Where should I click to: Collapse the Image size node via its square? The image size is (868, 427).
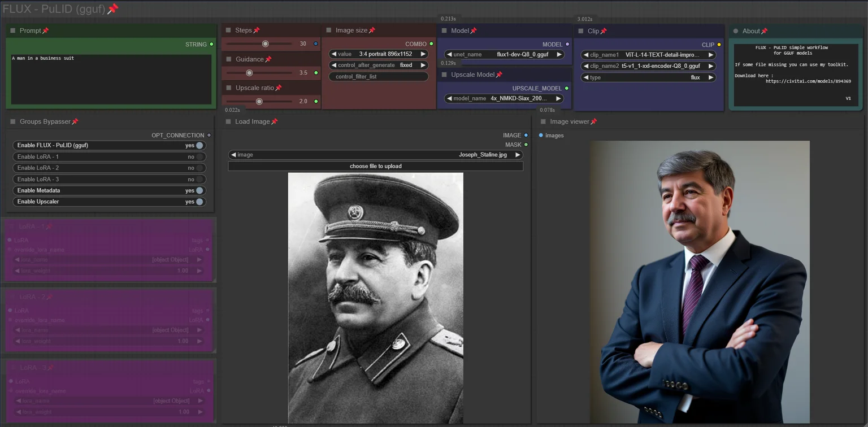(x=329, y=30)
